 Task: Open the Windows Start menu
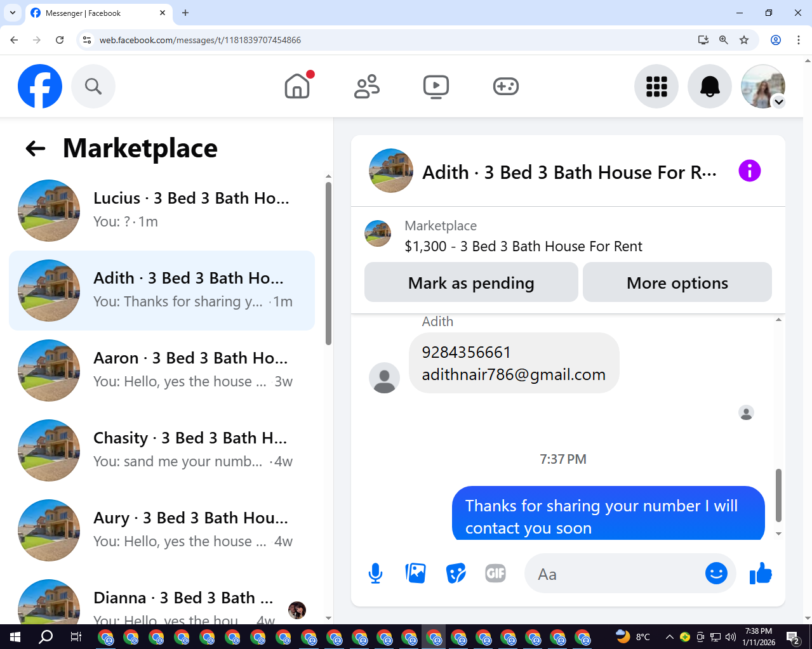tap(15, 637)
